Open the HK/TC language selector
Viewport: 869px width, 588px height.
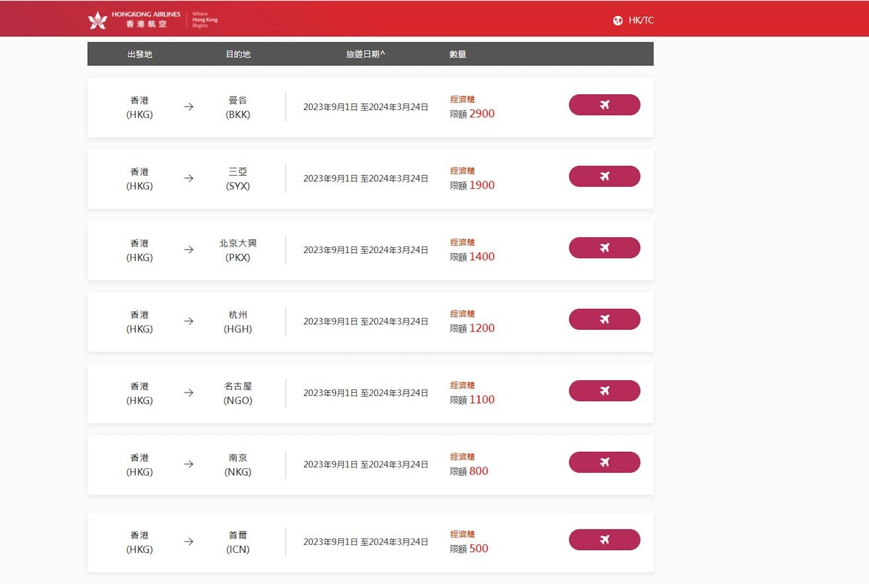pyautogui.click(x=640, y=20)
